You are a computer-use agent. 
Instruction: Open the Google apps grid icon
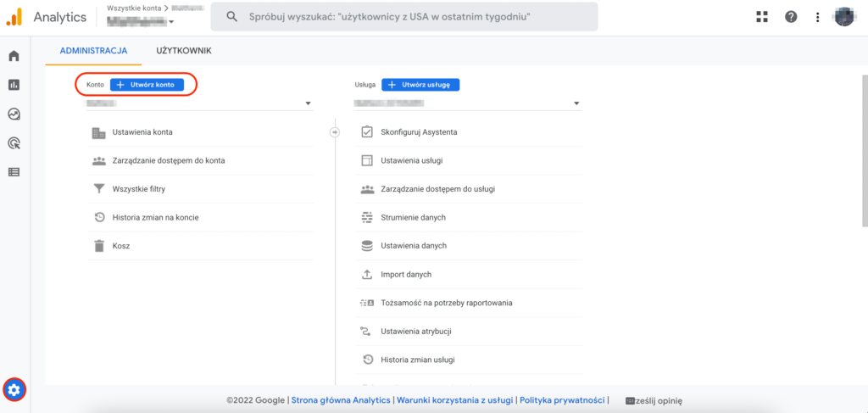click(x=761, y=17)
